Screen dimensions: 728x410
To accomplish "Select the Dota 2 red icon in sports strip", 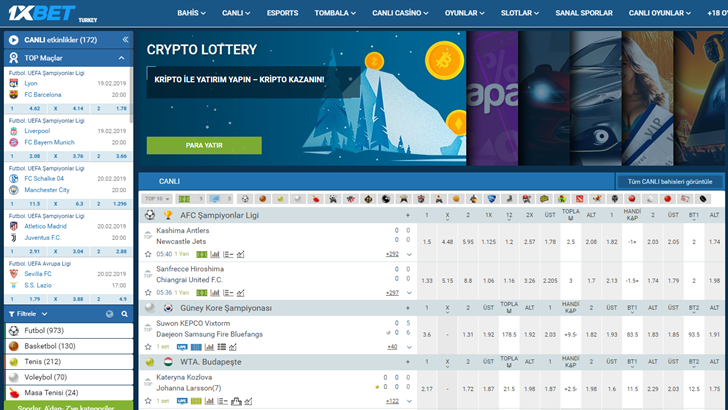I will pyautogui.click(x=579, y=199).
